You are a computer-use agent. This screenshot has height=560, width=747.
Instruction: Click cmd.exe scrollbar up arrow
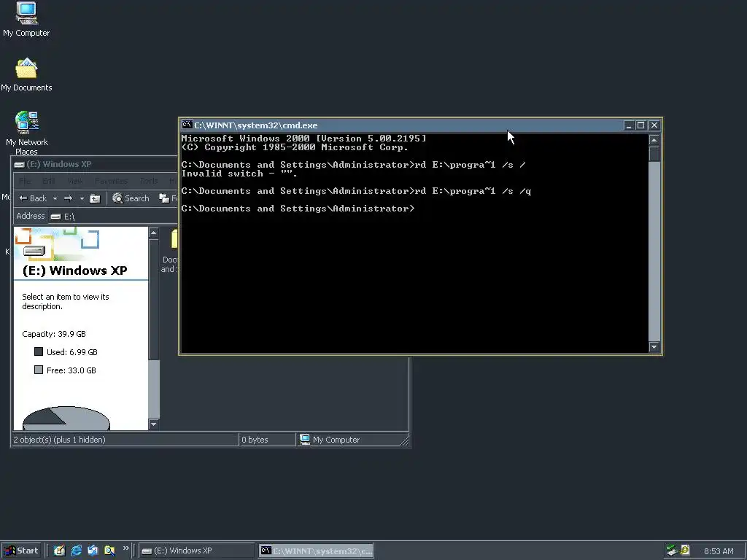pos(654,139)
